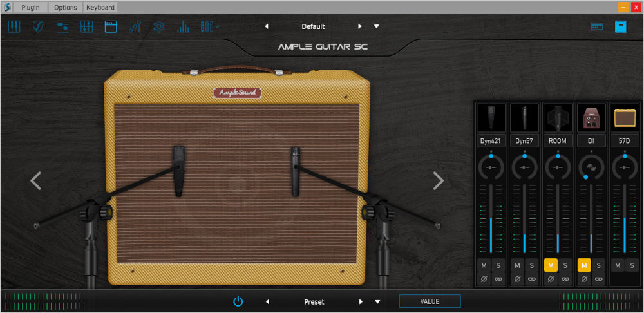Go to next Default preset arrow
Screen dimensions: 644x313
pyautogui.click(x=360, y=26)
